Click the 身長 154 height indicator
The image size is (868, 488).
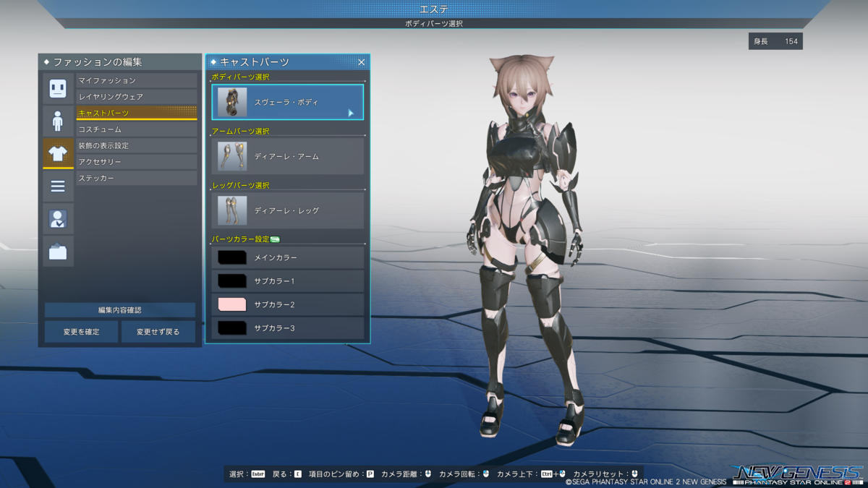775,41
